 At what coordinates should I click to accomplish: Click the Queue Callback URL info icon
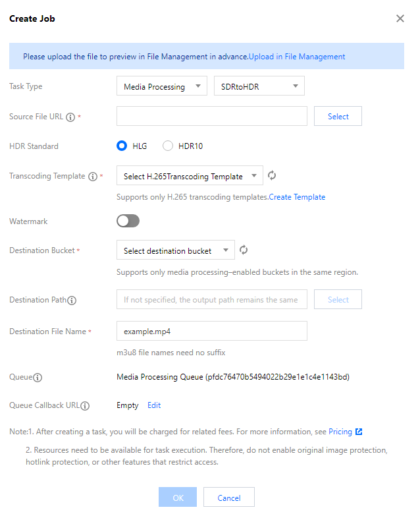(85, 406)
